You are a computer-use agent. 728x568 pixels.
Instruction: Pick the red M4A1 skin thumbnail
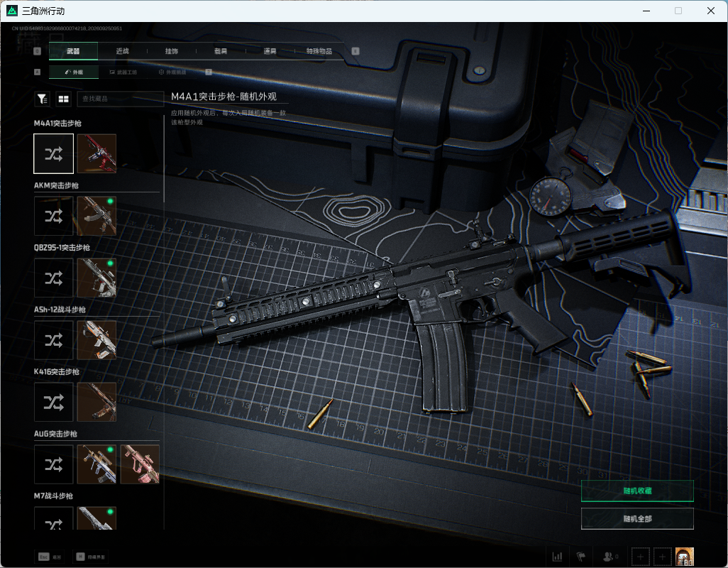click(x=96, y=154)
